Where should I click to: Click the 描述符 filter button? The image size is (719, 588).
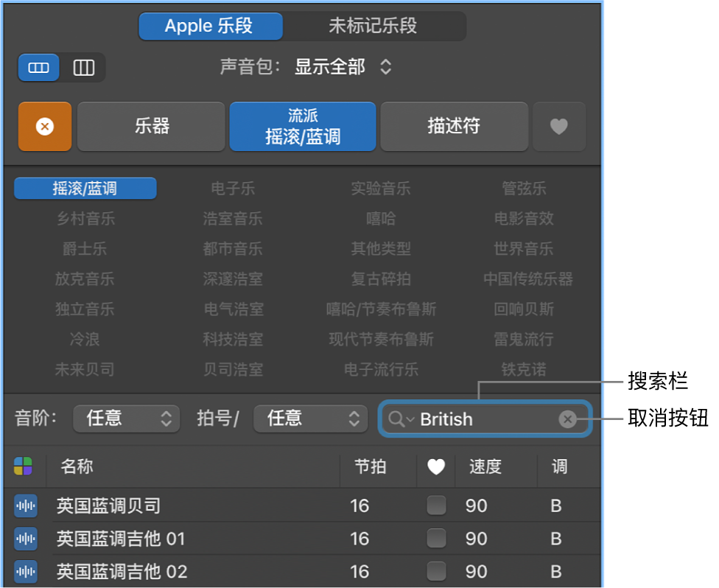[x=454, y=126]
